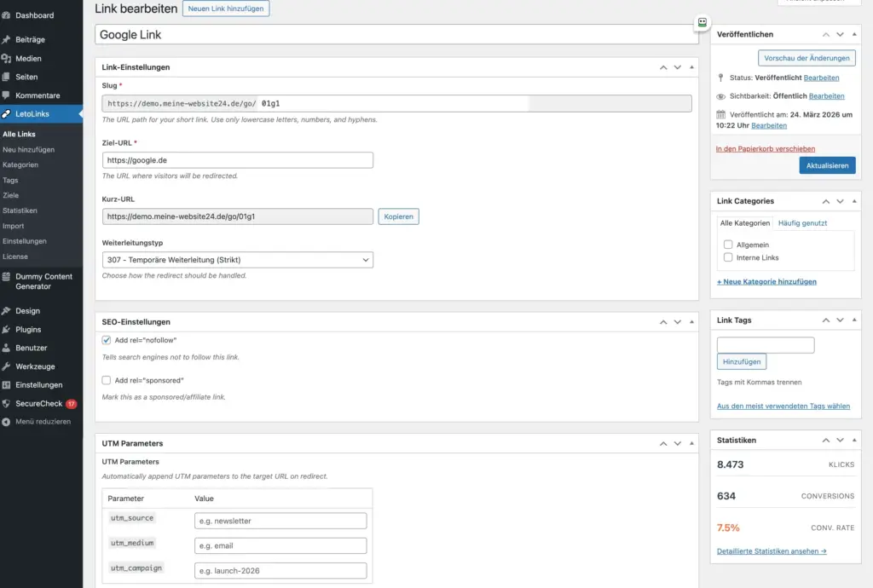Click the status pin icon in Veröffentlichen
The image size is (873, 588).
720,78
